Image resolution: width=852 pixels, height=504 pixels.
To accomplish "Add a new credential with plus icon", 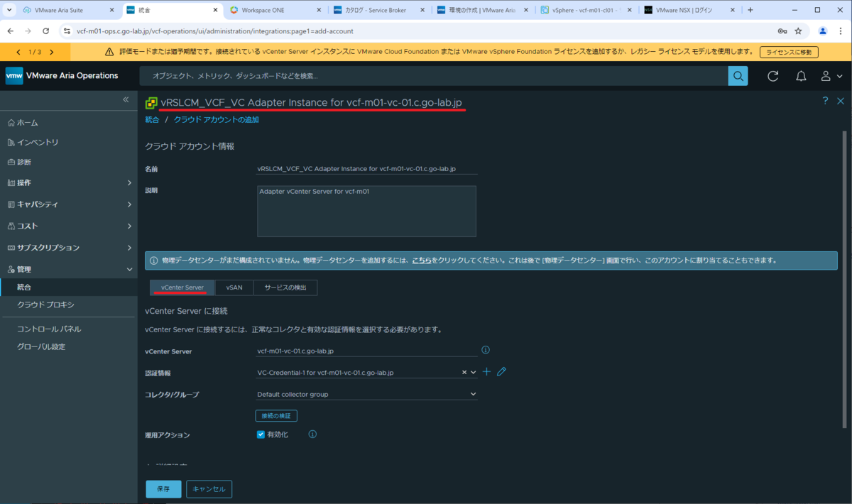I will (486, 372).
